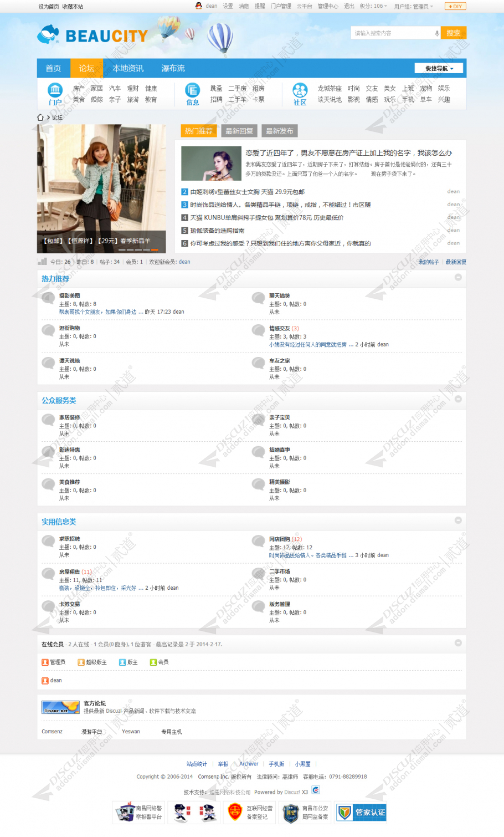
Task: Click the 亲子宝贝 forum bubble icon
Action: click(259, 420)
